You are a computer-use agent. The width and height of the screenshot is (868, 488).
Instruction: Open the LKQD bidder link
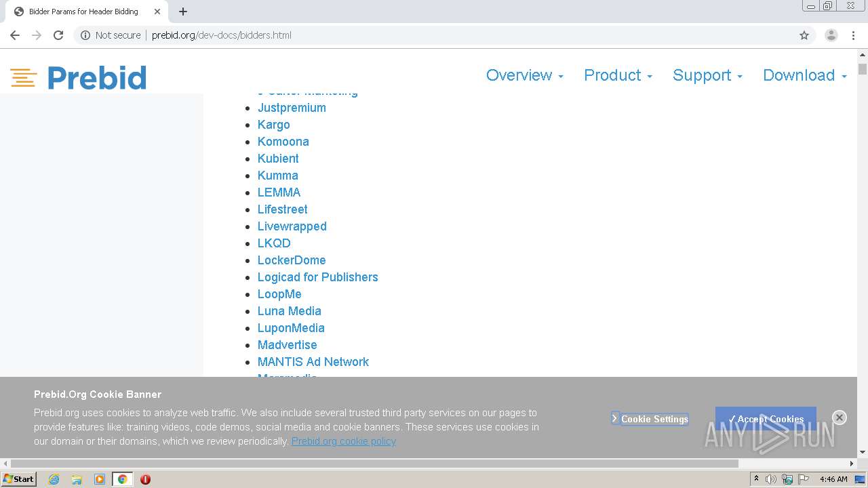pyautogui.click(x=274, y=243)
